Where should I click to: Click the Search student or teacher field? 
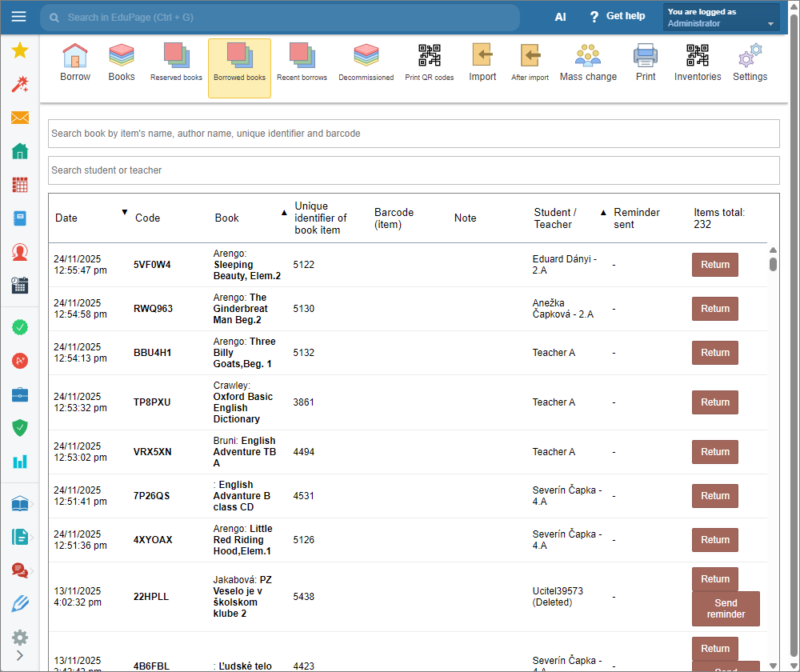(414, 170)
